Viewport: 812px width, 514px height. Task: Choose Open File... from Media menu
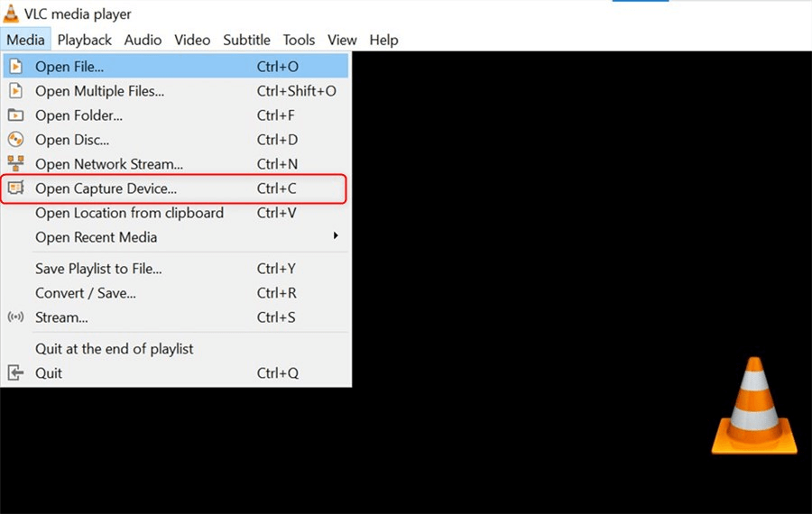click(x=176, y=66)
